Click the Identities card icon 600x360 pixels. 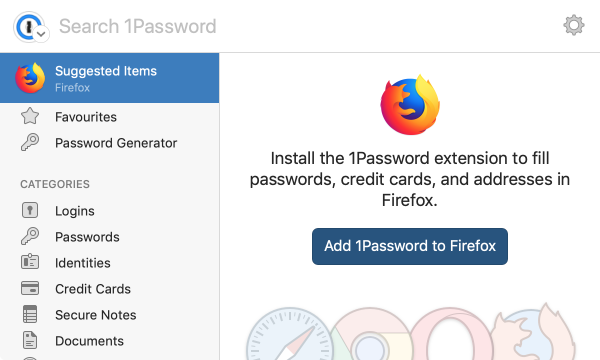pos(30,262)
